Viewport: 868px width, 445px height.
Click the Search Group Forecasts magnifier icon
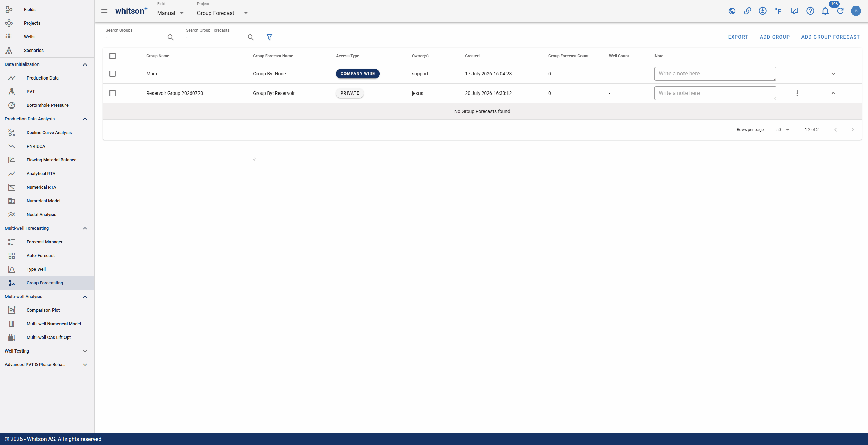(x=251, y=38)
